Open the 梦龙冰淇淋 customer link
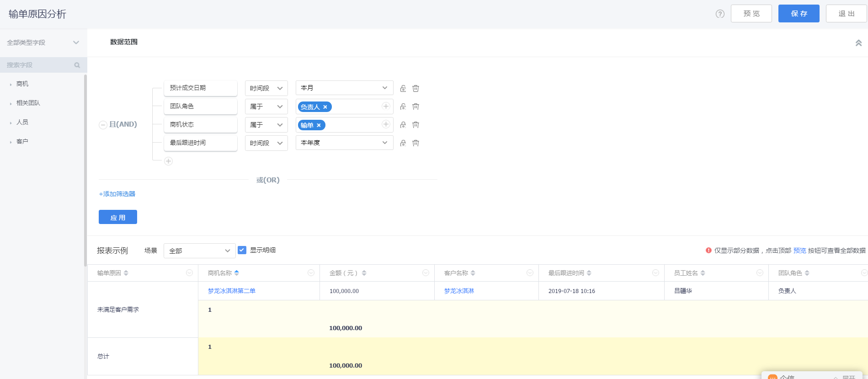 tap(459, 291)
